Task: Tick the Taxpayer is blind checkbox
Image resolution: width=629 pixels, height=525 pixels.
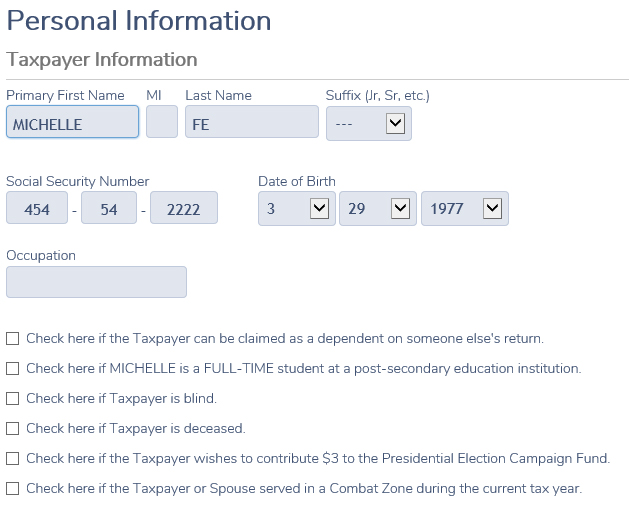Action: click(x=12, y=399)
